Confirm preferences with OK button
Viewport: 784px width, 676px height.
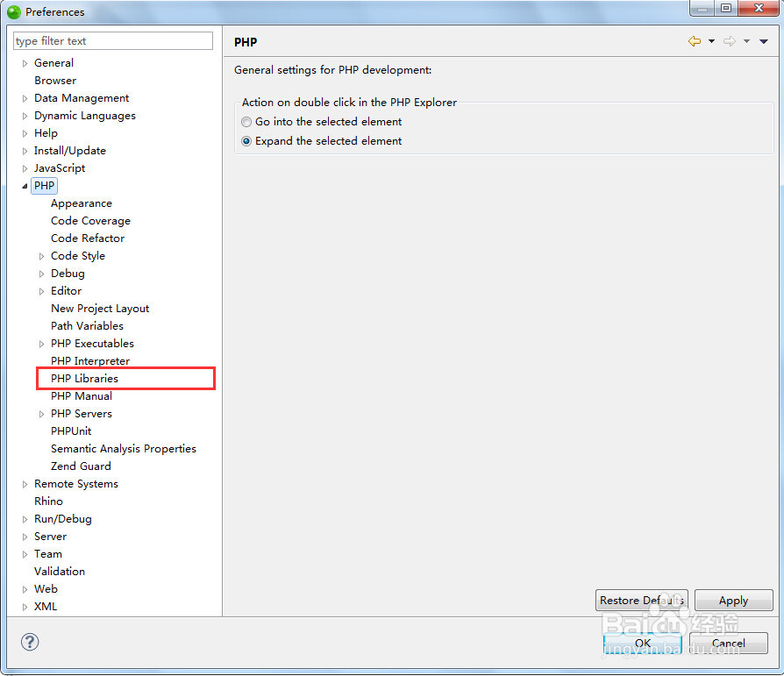pyautogui.click(x=643, y=643)
